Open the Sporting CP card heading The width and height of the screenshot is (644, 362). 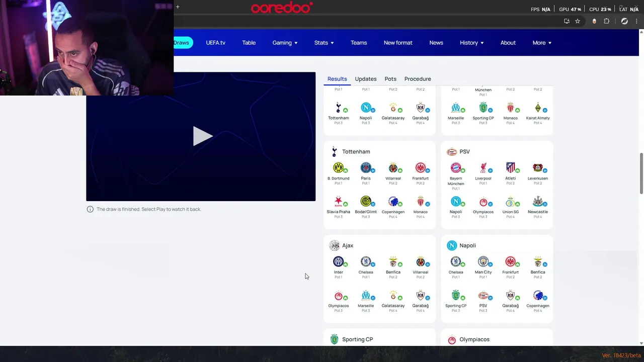357,339
